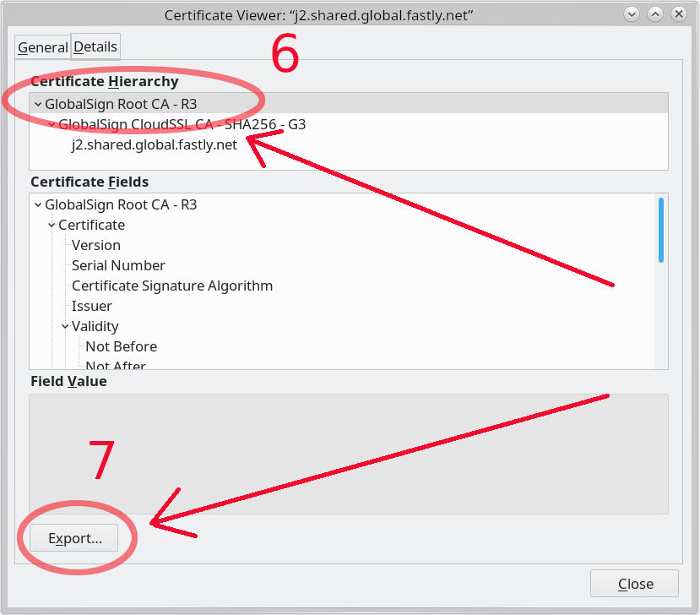Close window with title bar X icon
This screenshot has height=615, width=700.
tap(679, 14)
